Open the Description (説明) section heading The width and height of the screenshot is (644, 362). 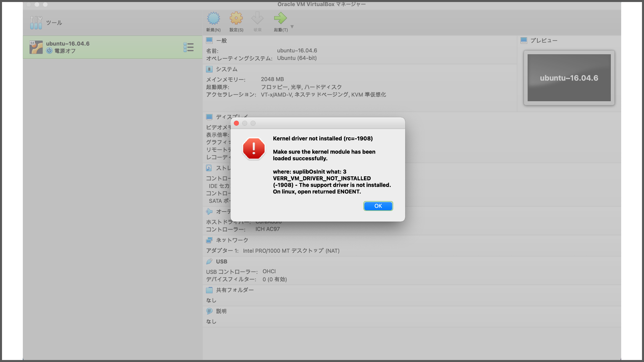pos(221,311)
